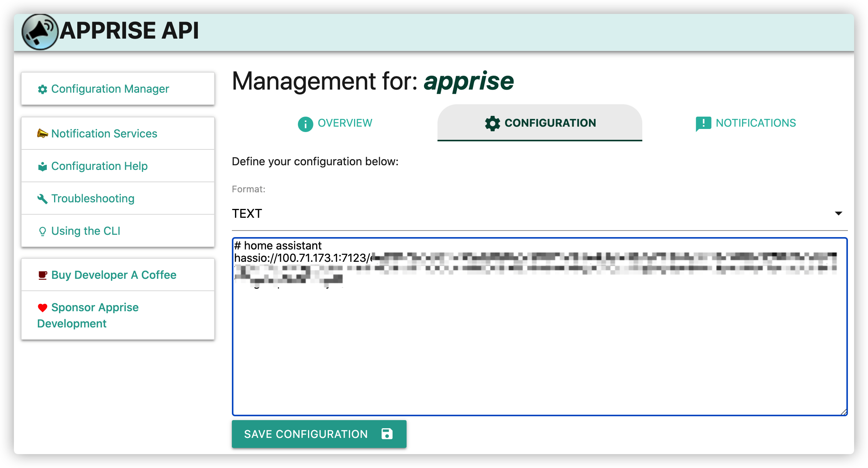The image size is (868, 468).
Task: Click the info icon on Overview tab
Action: pos(305,124)
